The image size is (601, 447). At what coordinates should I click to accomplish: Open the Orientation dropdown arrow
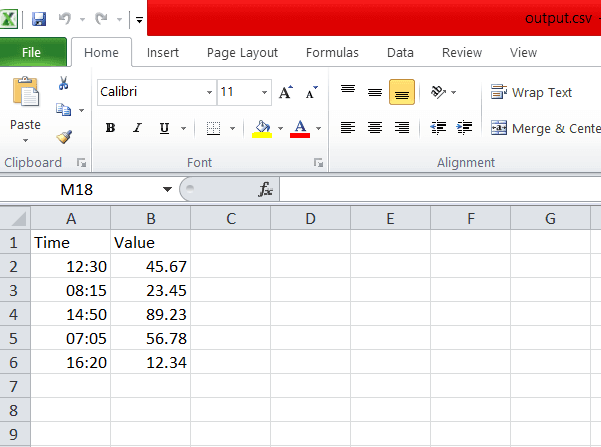point(453,92)
